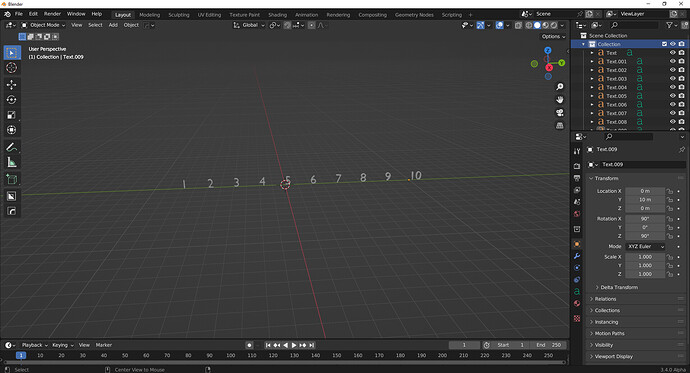690x373 pixels.
Task: Open the Tool properties tab
Action: [577, 151]
